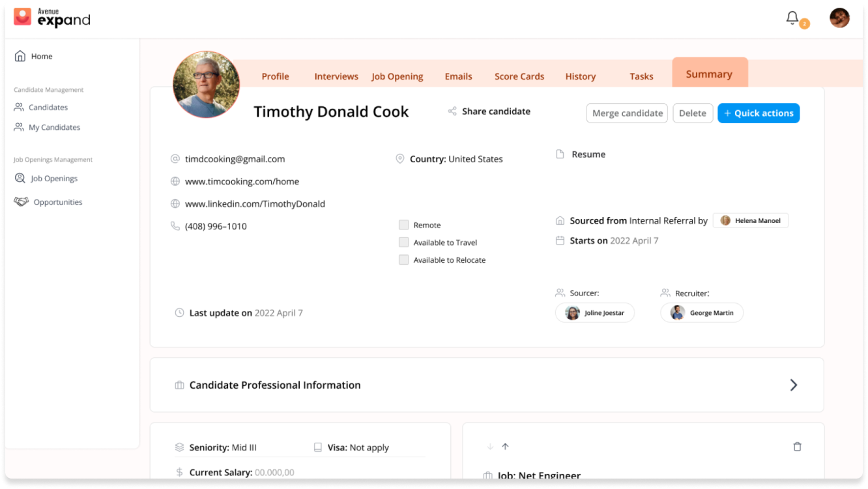Go to Home in the sidebar

[42, 56]
